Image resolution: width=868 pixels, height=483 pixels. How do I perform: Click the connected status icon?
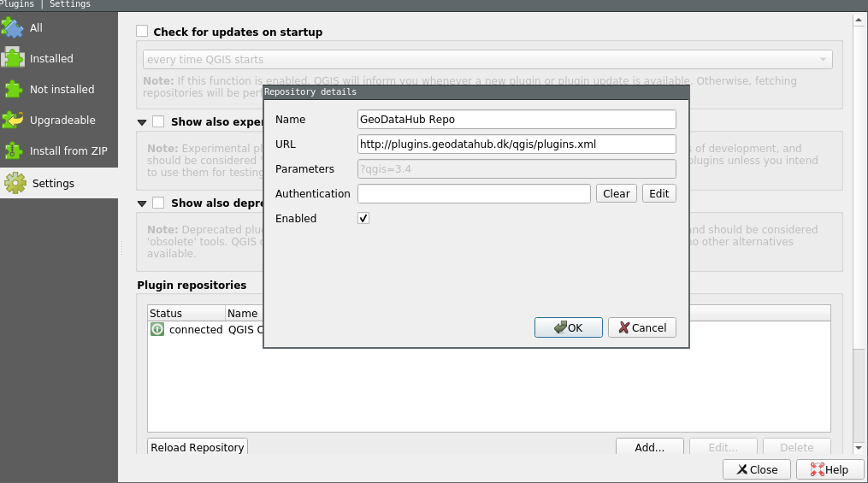pos(157,330)
